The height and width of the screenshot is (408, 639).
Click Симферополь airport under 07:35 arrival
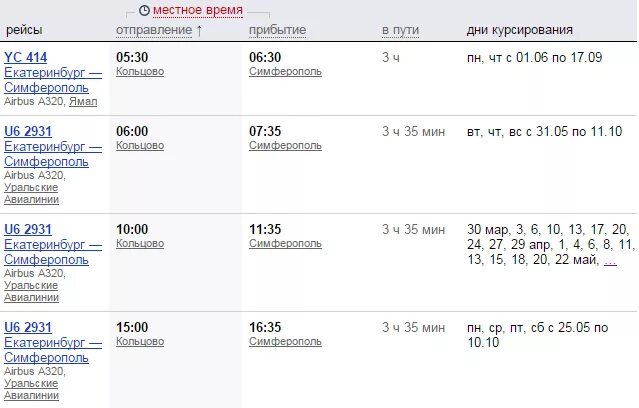coord(285,146)
